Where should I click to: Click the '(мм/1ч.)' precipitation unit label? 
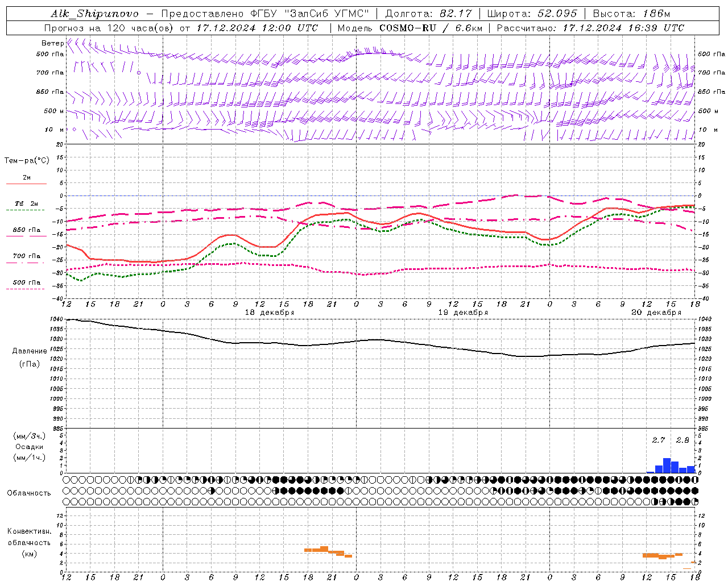(30, 458)
